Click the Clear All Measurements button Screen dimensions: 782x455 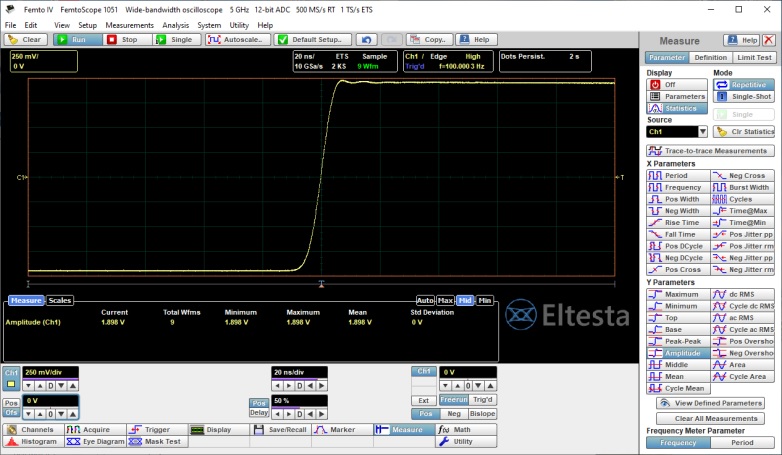tap(710, 418)
